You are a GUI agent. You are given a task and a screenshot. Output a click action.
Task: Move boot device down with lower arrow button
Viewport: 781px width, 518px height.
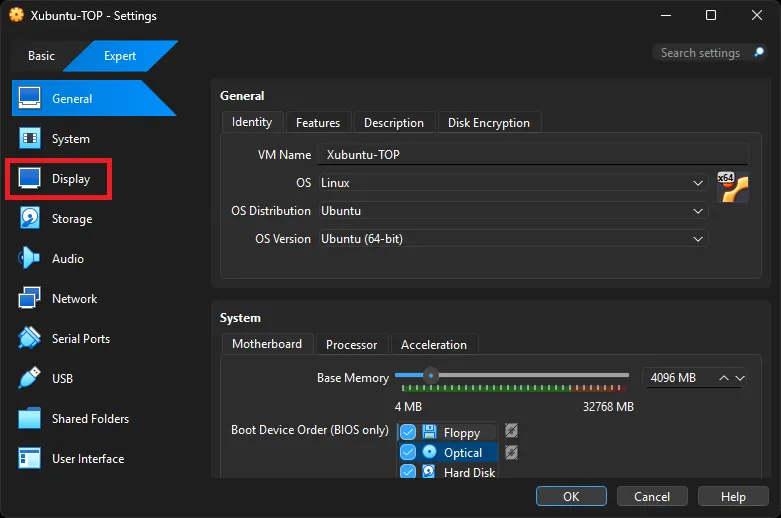click(512, 452)
